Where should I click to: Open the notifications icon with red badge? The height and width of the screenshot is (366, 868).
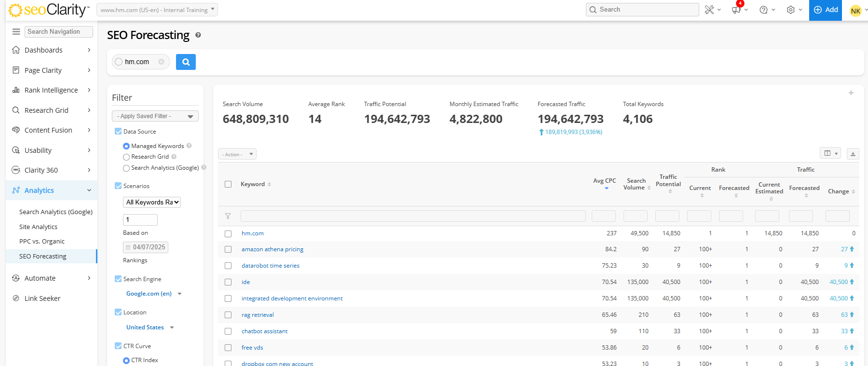(x=736, y=10)
